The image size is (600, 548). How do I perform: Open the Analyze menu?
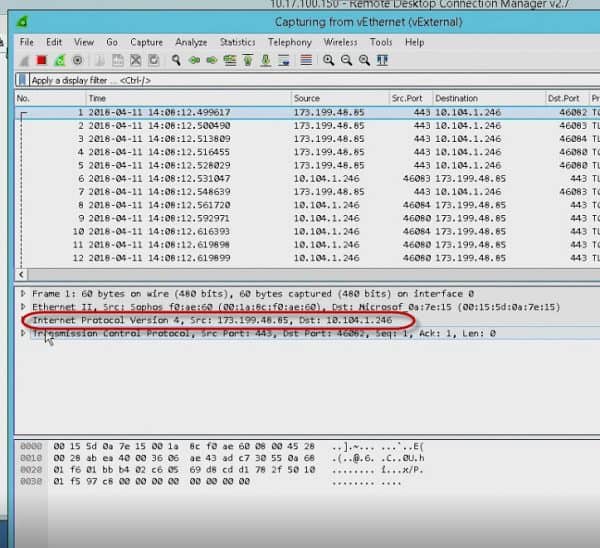[x=190, y=42]
